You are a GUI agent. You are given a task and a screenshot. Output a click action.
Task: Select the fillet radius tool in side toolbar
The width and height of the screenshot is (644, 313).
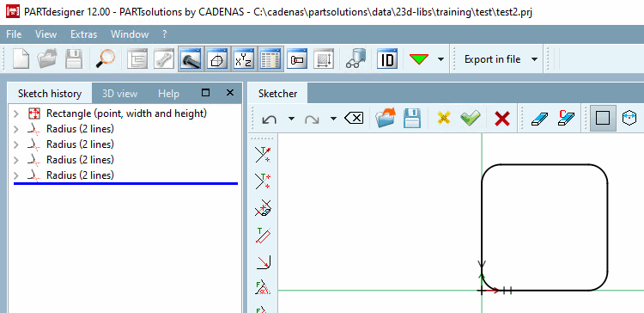point(263,261)
